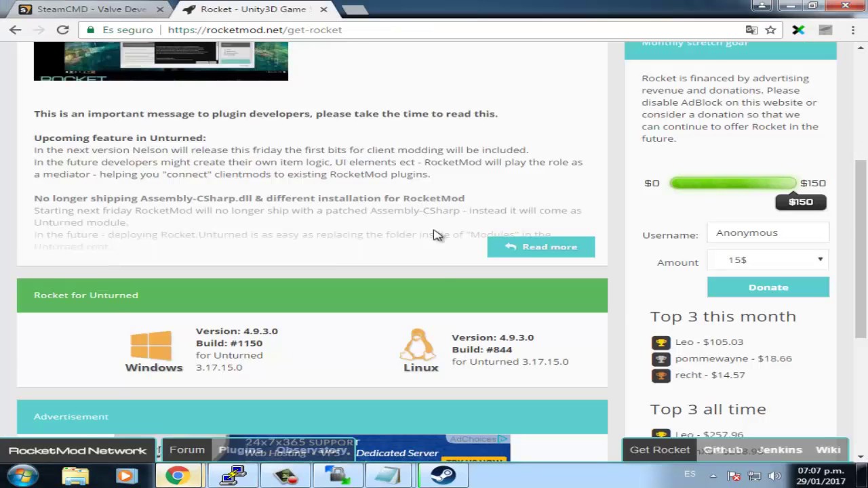Viewport: 868px width, 488px height.
Task: Open the colored X extension icon
Action: pyautogui.click(x=798, y=30)
